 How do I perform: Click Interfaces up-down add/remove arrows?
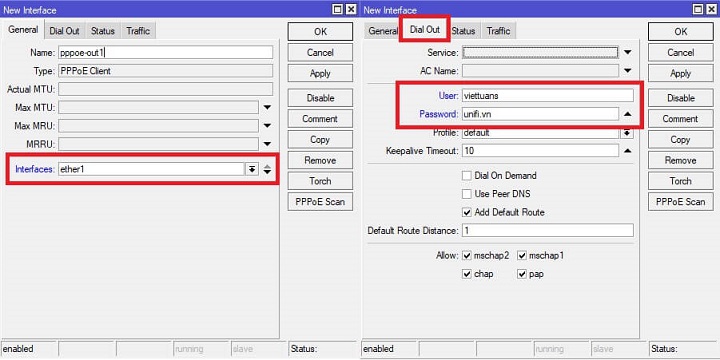pyautogui.click(x=267, y=169)
